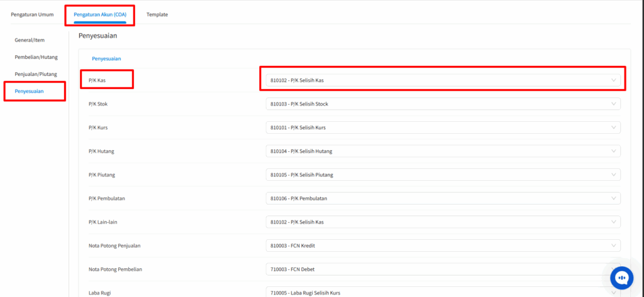Image resolution: width=644 pixels, height=297 pixels.
Task: Click chevron arrow in P/K Piutang field
Action: click(x=614, y=175)
